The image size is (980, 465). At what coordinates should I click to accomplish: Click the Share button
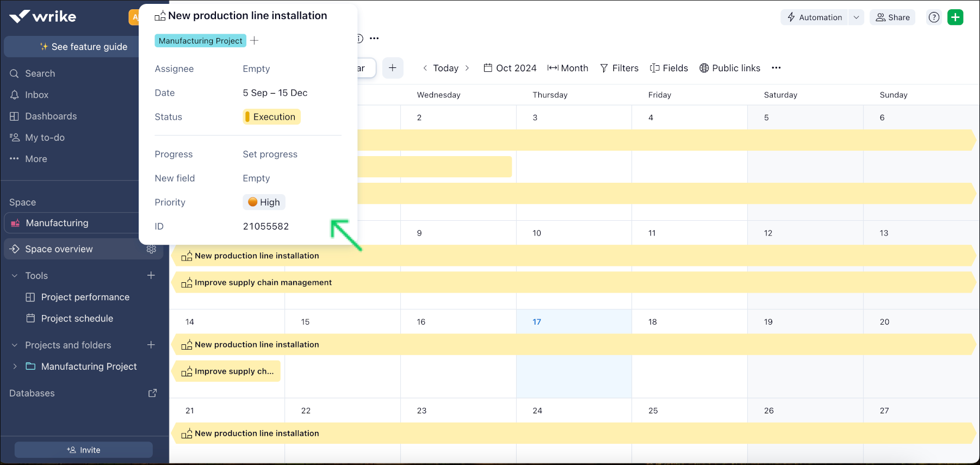coord(892,17)
